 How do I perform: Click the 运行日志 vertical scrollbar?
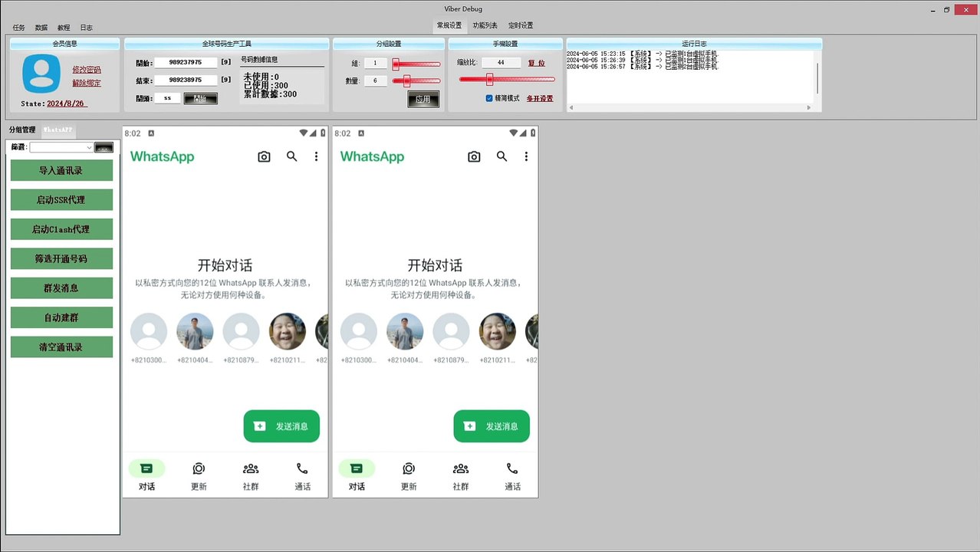click(817, 77)
